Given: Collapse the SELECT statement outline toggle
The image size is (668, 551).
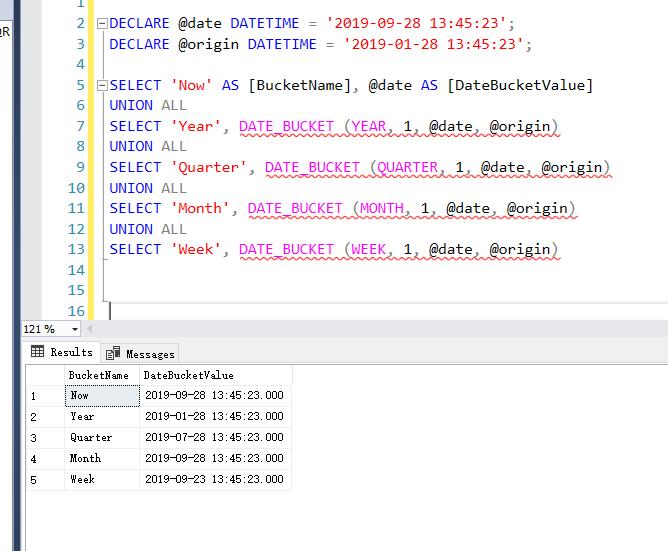Looking at the screenshot, I should click(102, 86).
